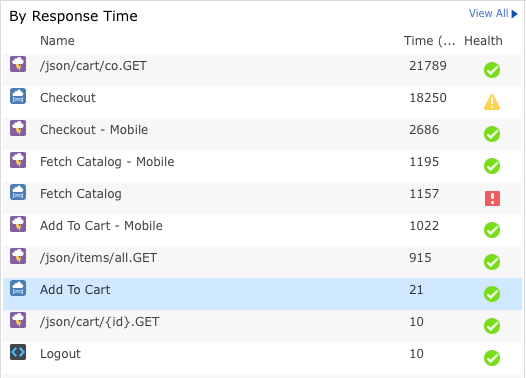
Task: Click green health checkmark for Logout
Action: pos(492,358)
